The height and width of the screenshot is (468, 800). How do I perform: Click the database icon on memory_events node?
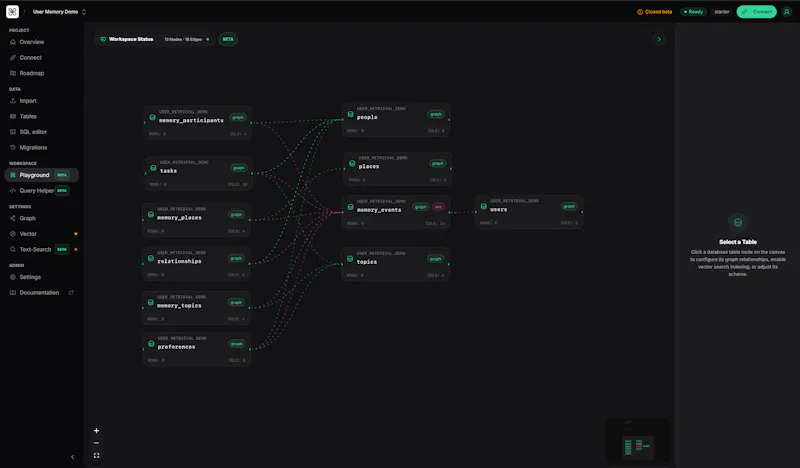[351, 207]
